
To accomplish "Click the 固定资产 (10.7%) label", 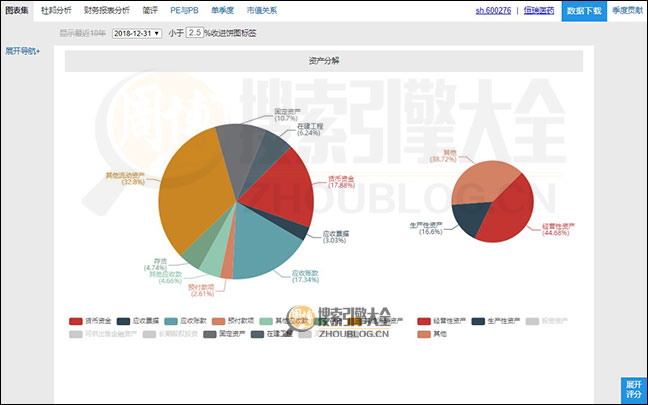I will 287,115.
